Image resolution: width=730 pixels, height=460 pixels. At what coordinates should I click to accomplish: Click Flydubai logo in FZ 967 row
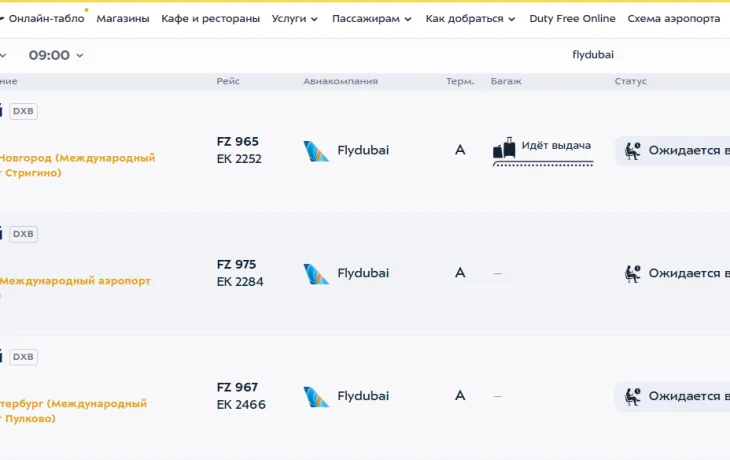tap(316, 396)
